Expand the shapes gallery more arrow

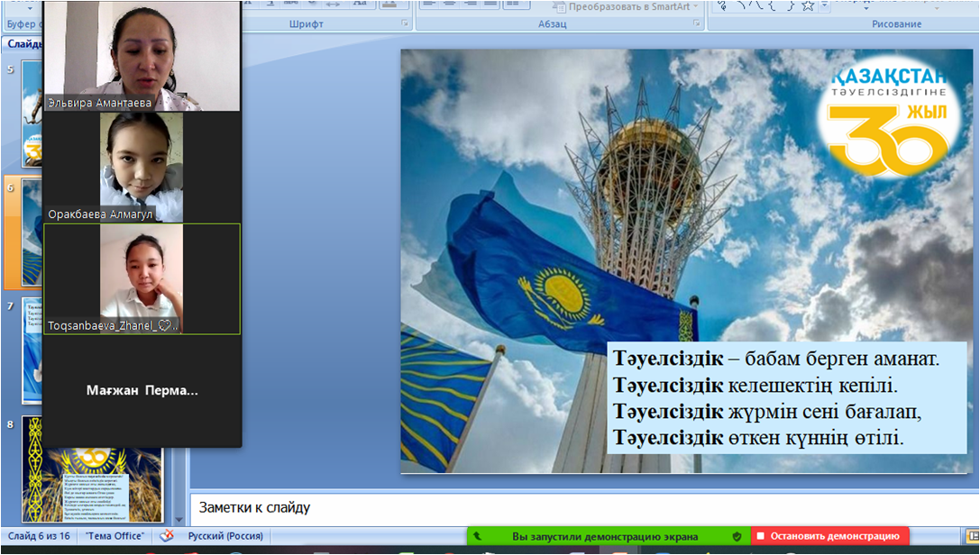pyautogui.click(x=823, y=7)
